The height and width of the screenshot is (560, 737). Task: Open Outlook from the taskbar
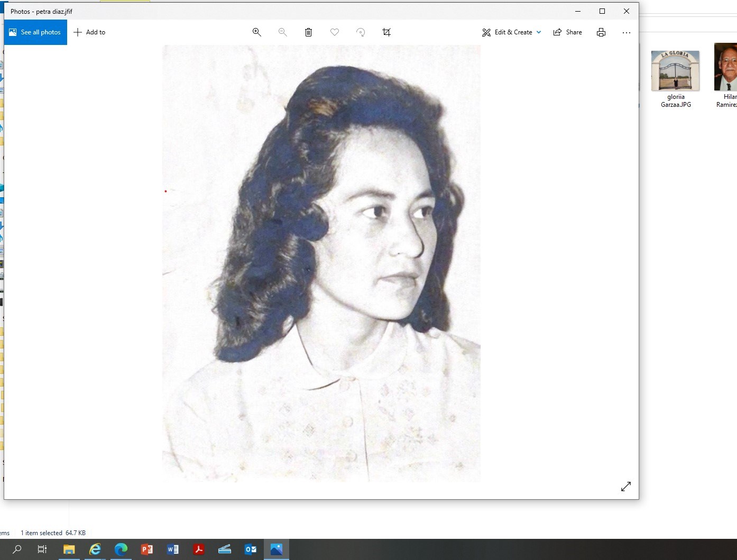(251, 549)
